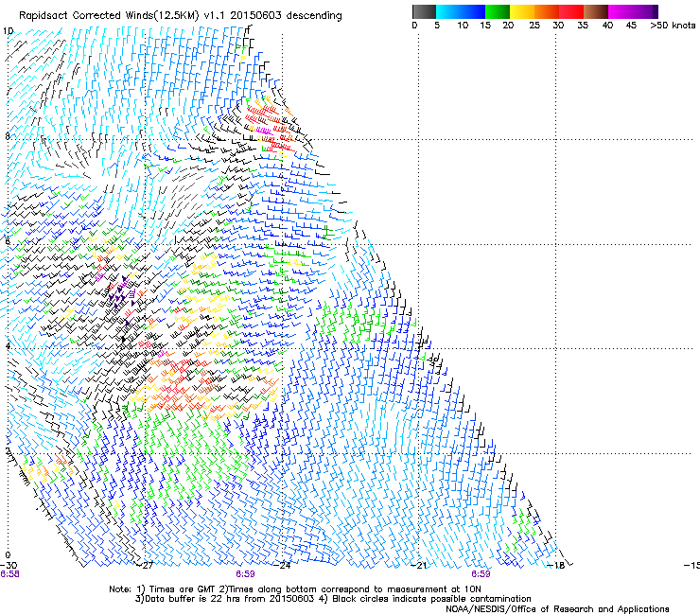Select the cyan 5-10 knots legend color
Image resolution: width=700 pixels, height=615 pixels.
(x=448, y=11)
